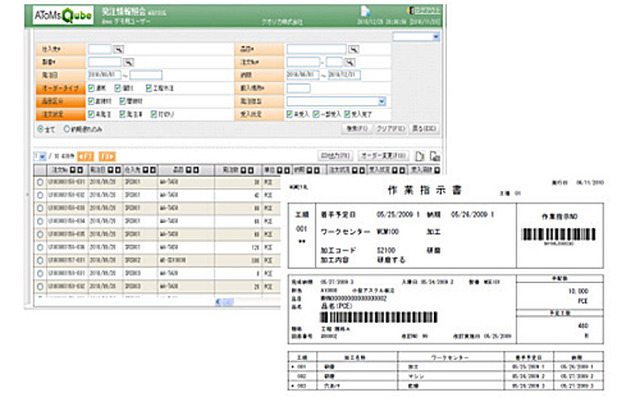The height and width of the screenshot is (400, 640).
Task: Select the 納期遅れのみ radio button
Action: click(67, 129)
